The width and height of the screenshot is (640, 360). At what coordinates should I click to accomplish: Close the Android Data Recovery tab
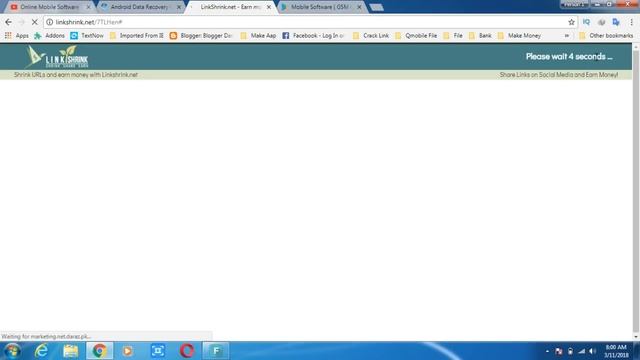179,7
